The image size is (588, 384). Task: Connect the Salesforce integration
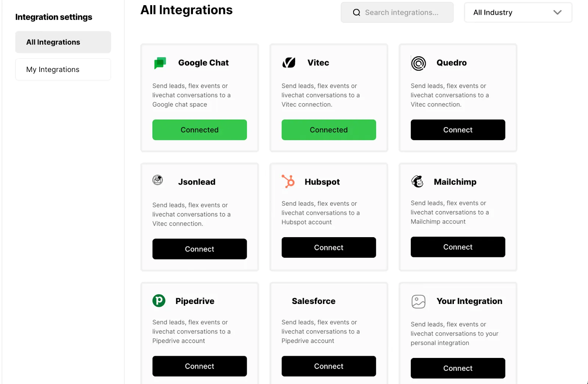329,366
